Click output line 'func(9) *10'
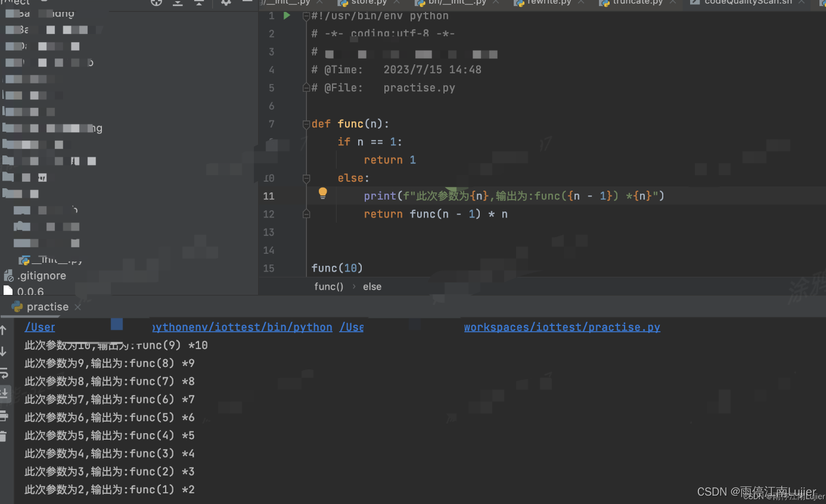The height and width of the screenshot is (504, 826). pos(116,345)
